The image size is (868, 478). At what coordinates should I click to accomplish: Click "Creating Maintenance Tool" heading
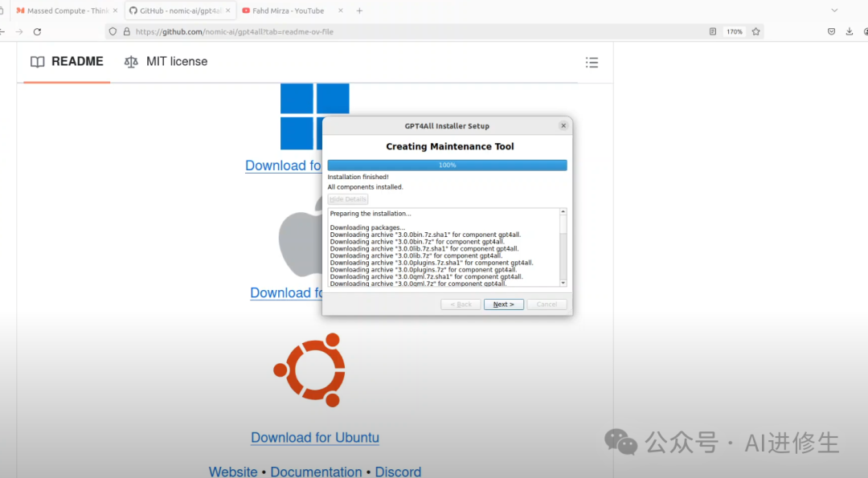(x=450, y=146)
